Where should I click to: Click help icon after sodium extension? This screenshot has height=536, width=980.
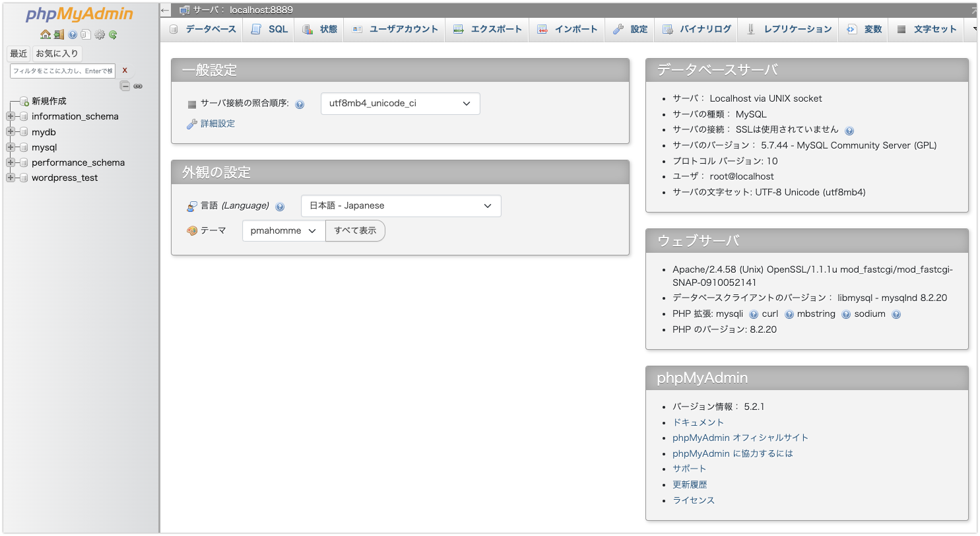(x=896, y=315)
